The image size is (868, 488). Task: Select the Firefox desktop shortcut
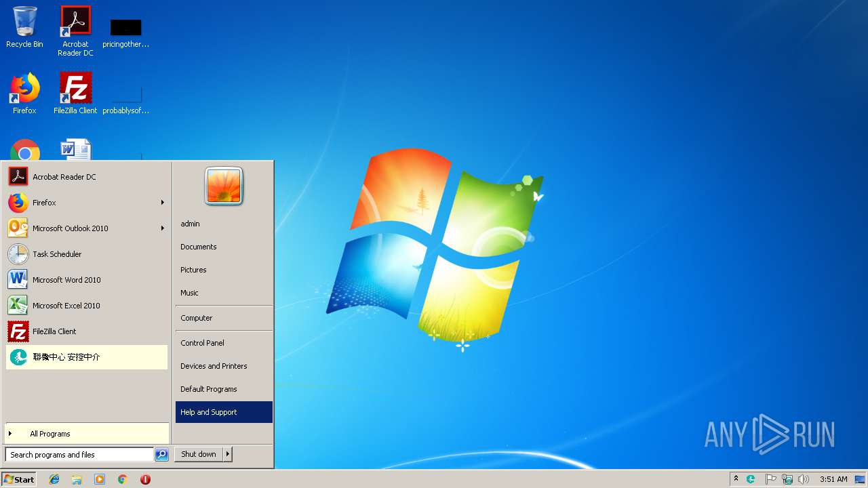click(x=24, y=93)
